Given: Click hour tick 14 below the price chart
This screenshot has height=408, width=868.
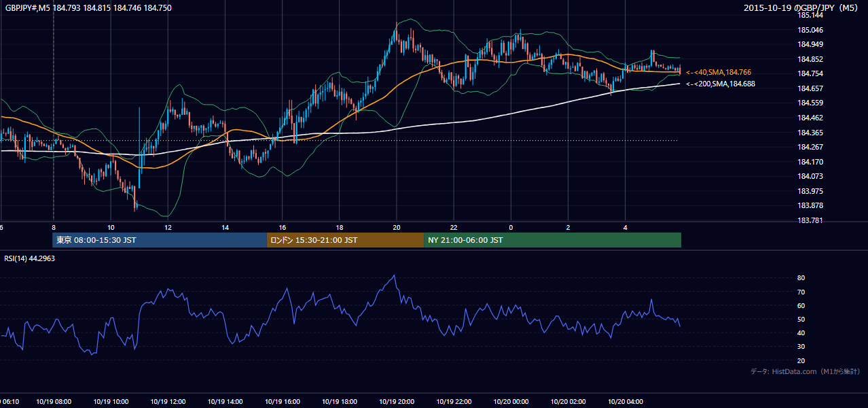Looking at the screenshot, I should point(224,227).
